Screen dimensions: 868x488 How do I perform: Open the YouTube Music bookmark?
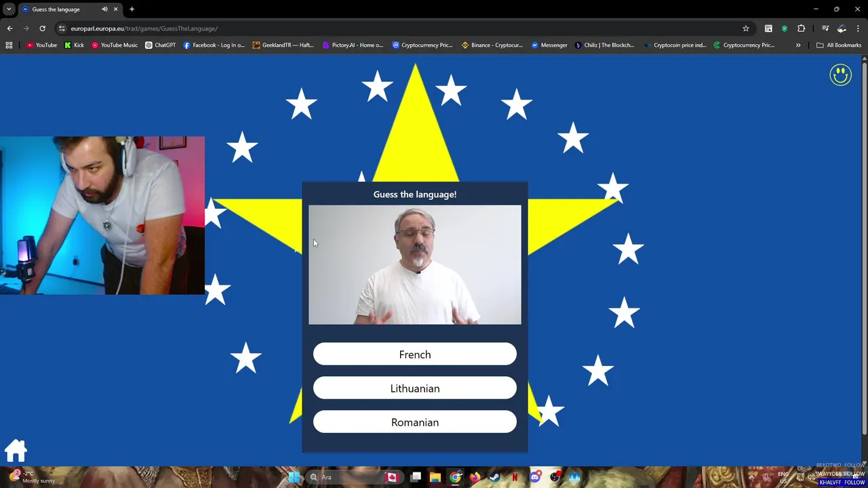point(114,45)
